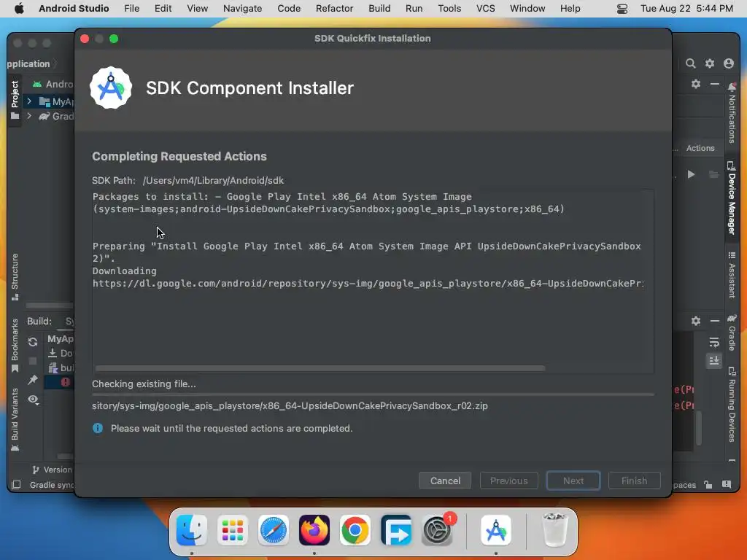Open the Notifications tool window
The height and width of the screenshot is (560, 747).
pos(732,113)
